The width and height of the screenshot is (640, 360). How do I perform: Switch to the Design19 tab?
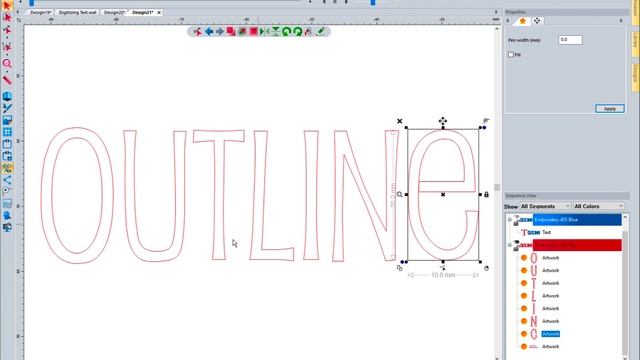40,13
